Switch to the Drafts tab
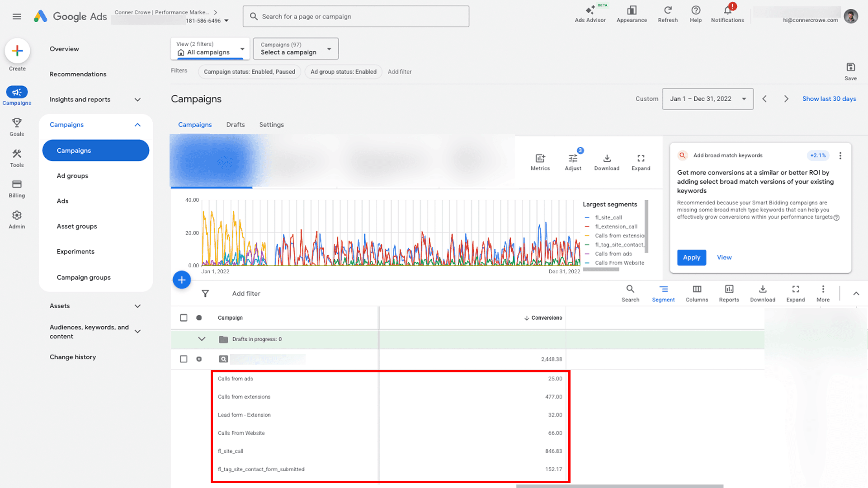The width and height of the screenshot is (868, 488). (x=235, y=125)
